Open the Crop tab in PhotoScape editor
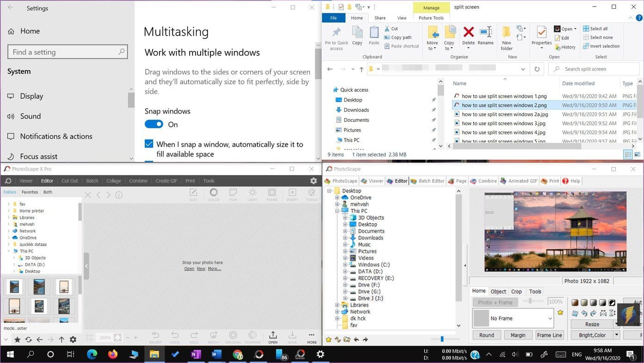The height and width of the screenshot is (363, 644). pyautogui.click(x=516, y=292)
